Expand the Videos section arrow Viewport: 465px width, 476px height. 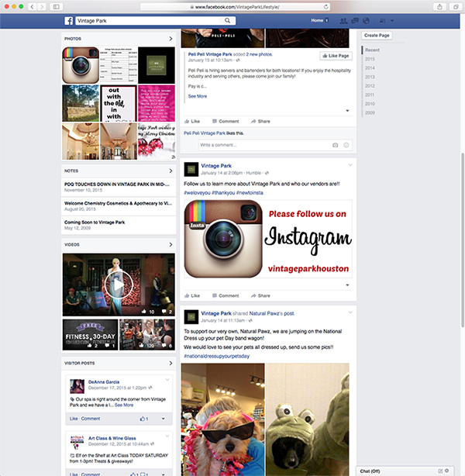click(x=170, y=245)
